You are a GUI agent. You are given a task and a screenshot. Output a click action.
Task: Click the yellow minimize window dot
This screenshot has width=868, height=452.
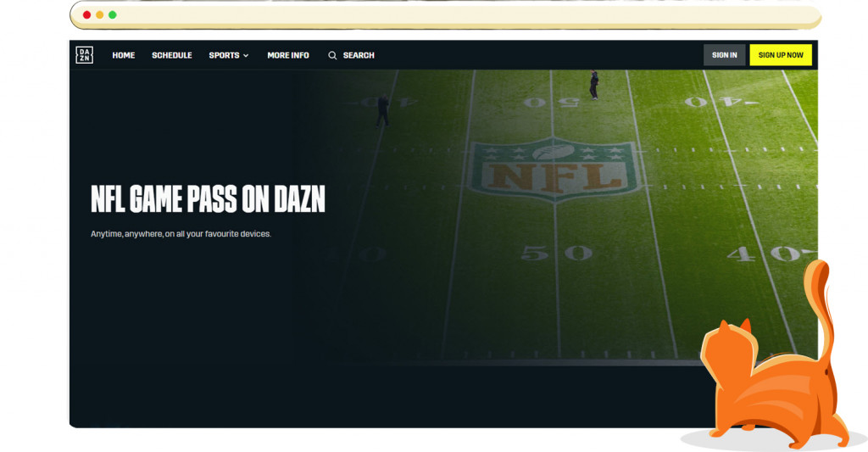[100, 15]
